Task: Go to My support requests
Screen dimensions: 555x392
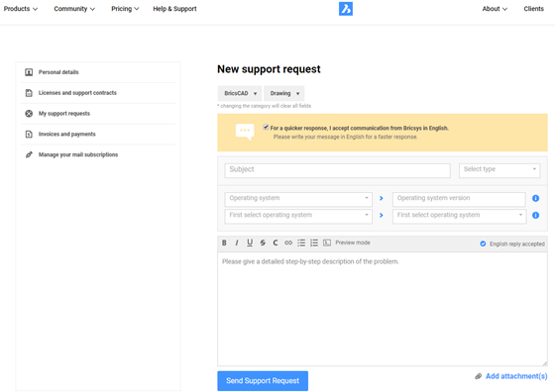Action: pos(64,114)
